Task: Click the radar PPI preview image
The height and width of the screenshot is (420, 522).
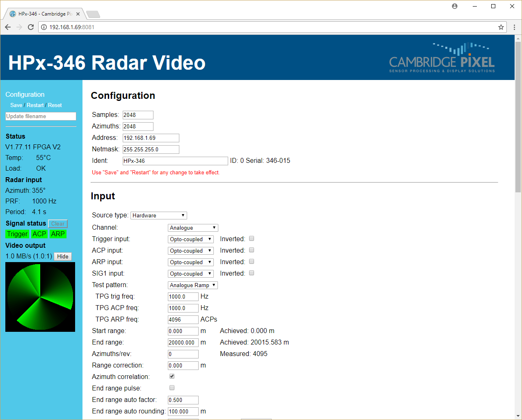Action: [x=40, y=297]
